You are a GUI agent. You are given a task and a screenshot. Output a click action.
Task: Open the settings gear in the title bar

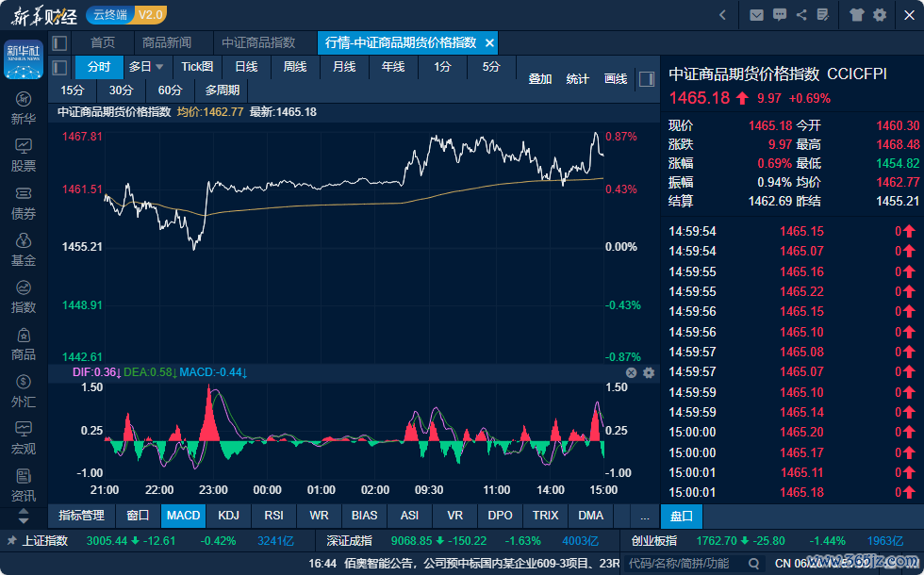880,15
